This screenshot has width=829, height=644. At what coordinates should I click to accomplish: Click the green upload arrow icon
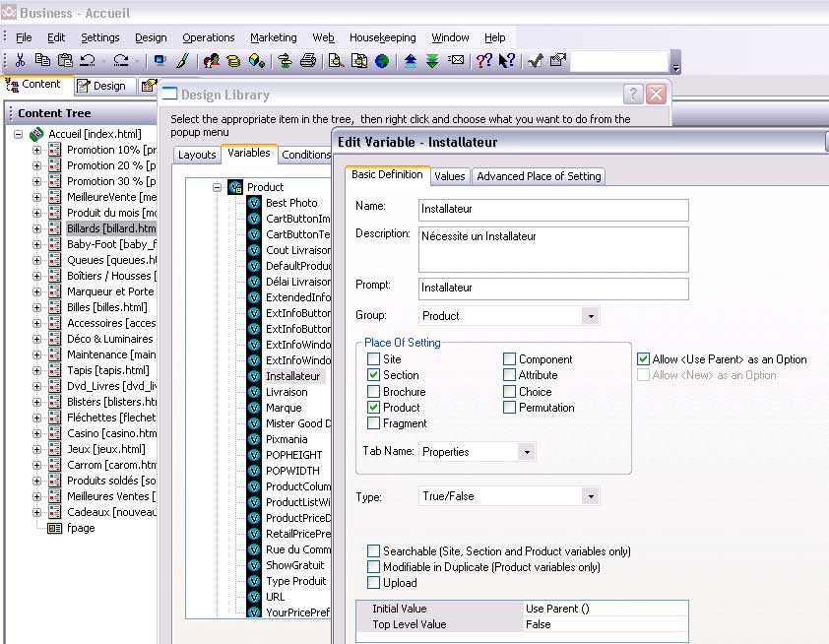(411, 61)
